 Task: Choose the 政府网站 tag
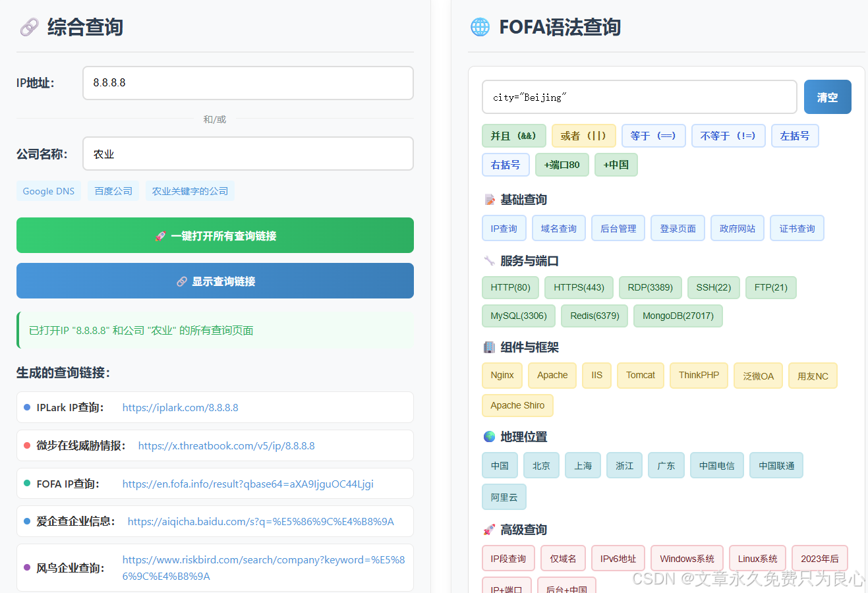(738, 228)
